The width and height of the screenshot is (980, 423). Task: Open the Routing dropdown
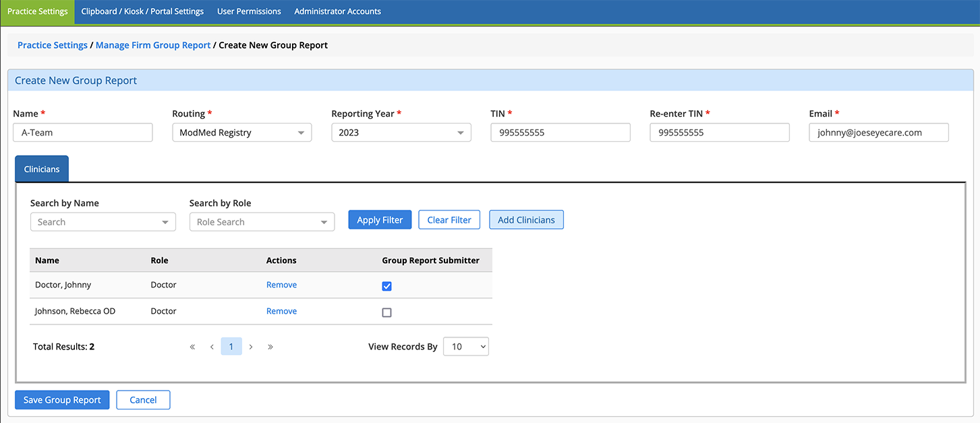coord(241,133)
